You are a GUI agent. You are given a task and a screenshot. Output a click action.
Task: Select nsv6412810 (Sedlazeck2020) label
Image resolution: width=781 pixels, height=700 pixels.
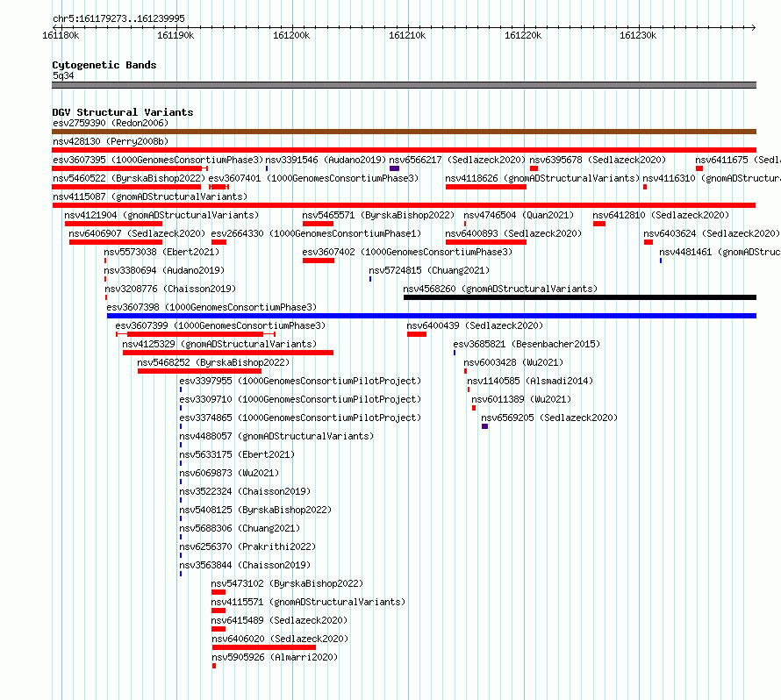(x=661, y=215)
